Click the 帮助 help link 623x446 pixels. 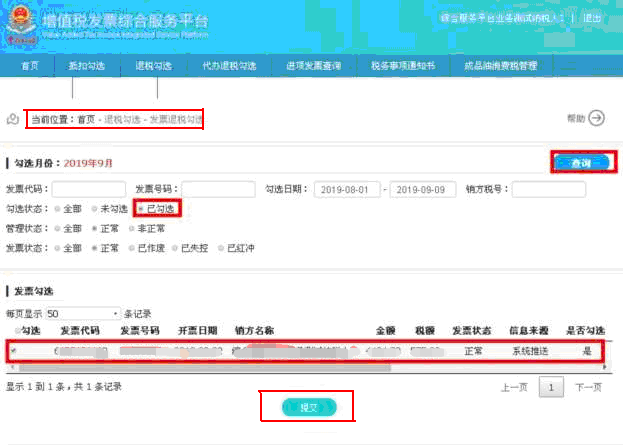click(x=576, y=118)
